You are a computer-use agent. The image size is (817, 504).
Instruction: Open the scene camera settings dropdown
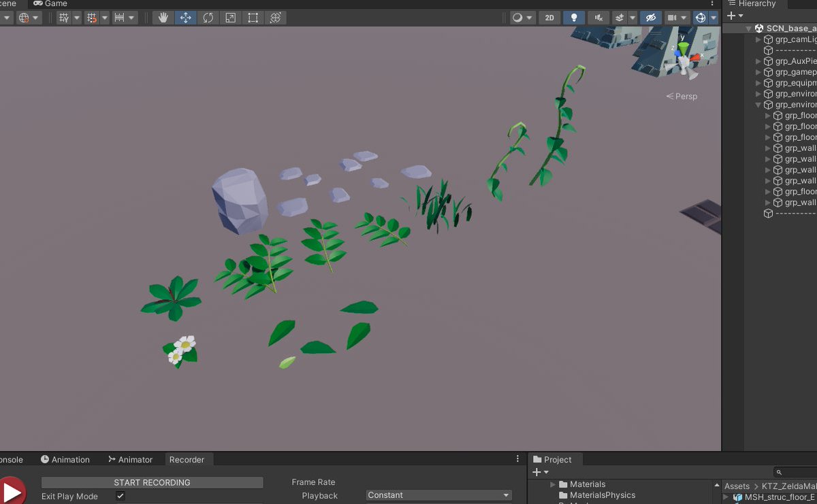tap(677, 18)
